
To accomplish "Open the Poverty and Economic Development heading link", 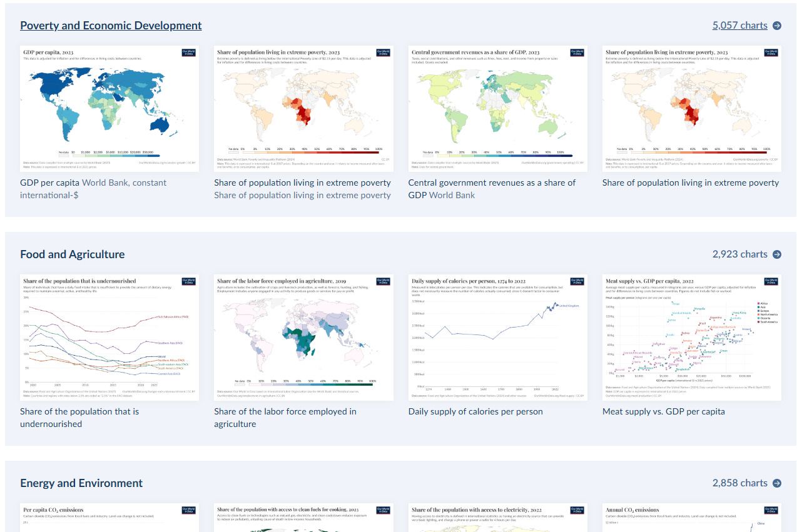I will (111, 26).
